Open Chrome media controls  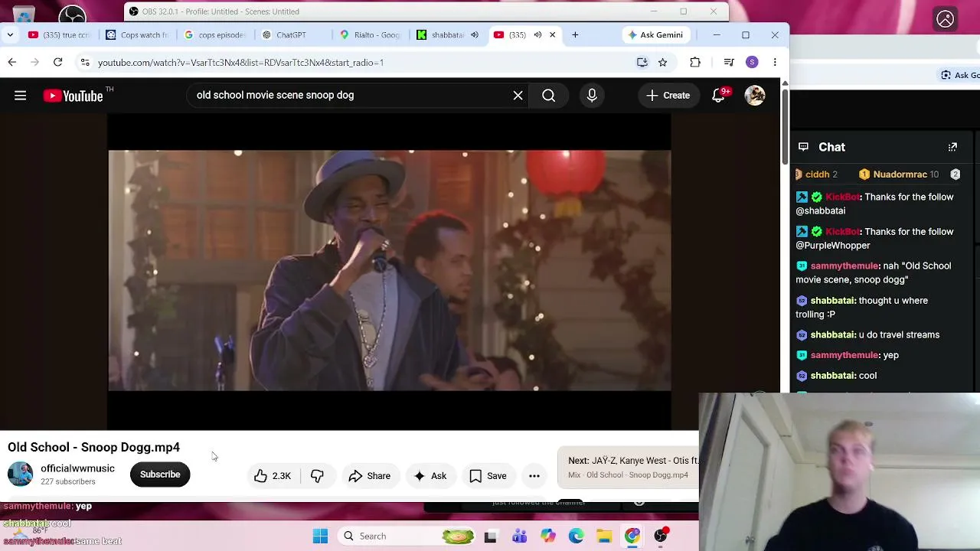[729, 62]
